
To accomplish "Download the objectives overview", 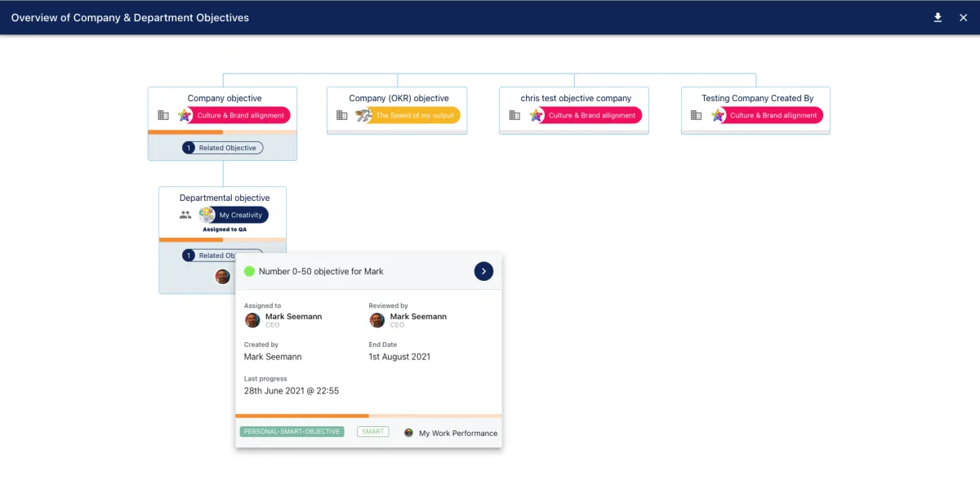I will (938, 17).
